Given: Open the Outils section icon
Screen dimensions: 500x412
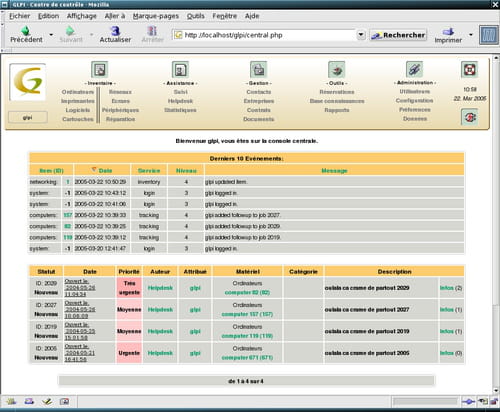Looking at the screenshot, I should point(337,69).
